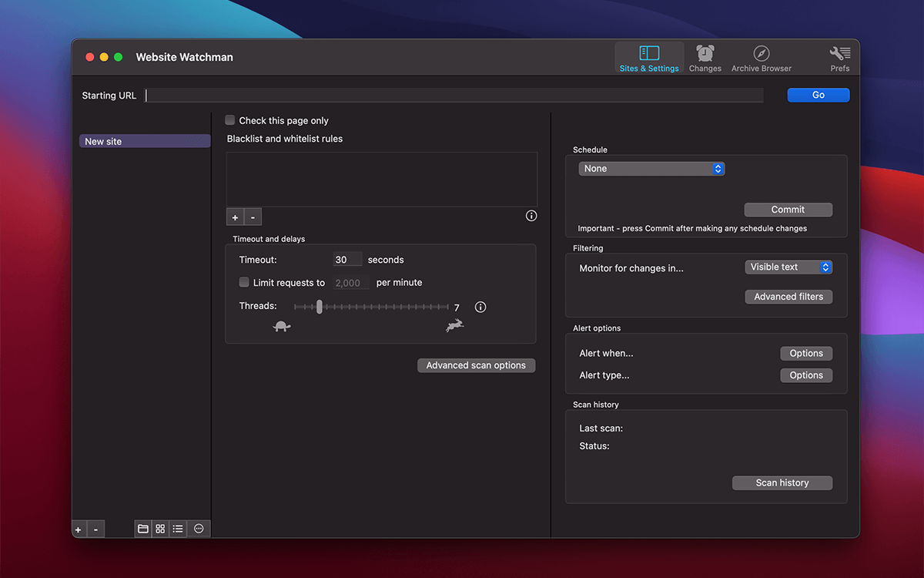Open the Schedule None dropdown
The width and height of the screenshot is (924, 578).
[x=651, y=168]
